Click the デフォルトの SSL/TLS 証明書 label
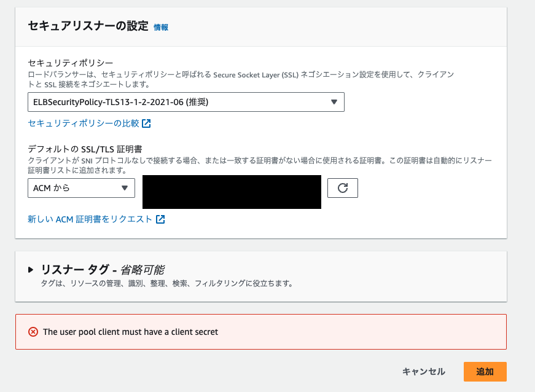535x392 pixels. [x=85, y=149]
